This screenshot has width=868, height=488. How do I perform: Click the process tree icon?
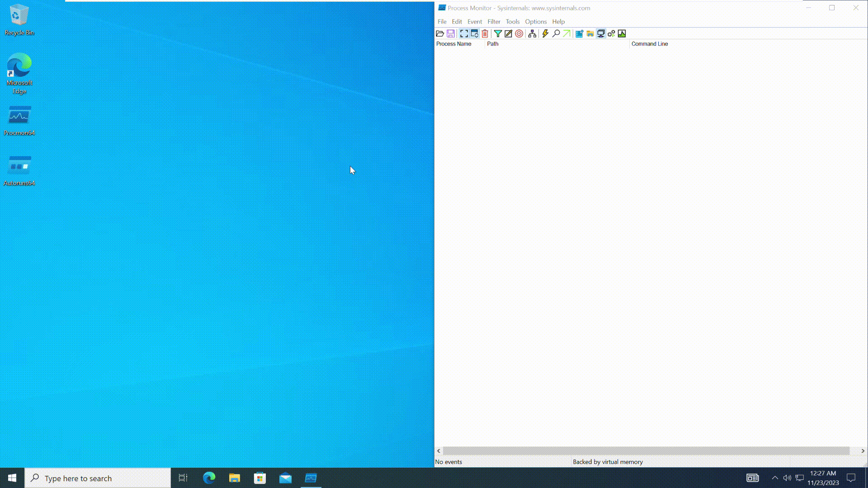point(533,33)
